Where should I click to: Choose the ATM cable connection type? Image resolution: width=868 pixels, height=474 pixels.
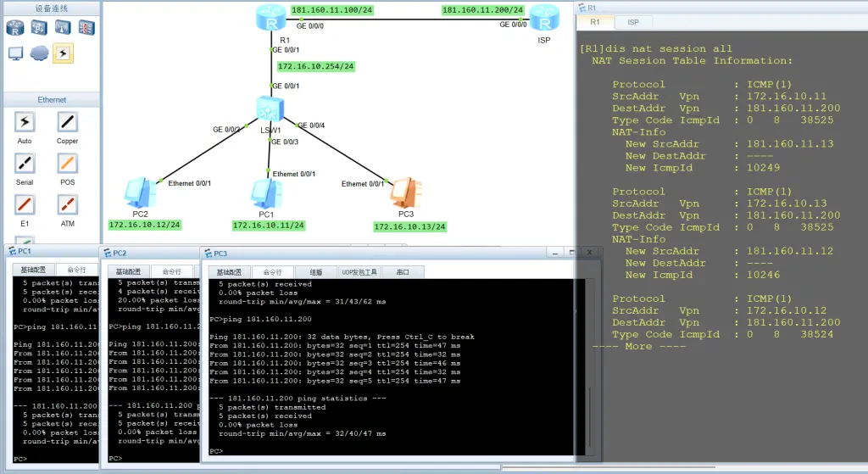[x=68, y=204]
